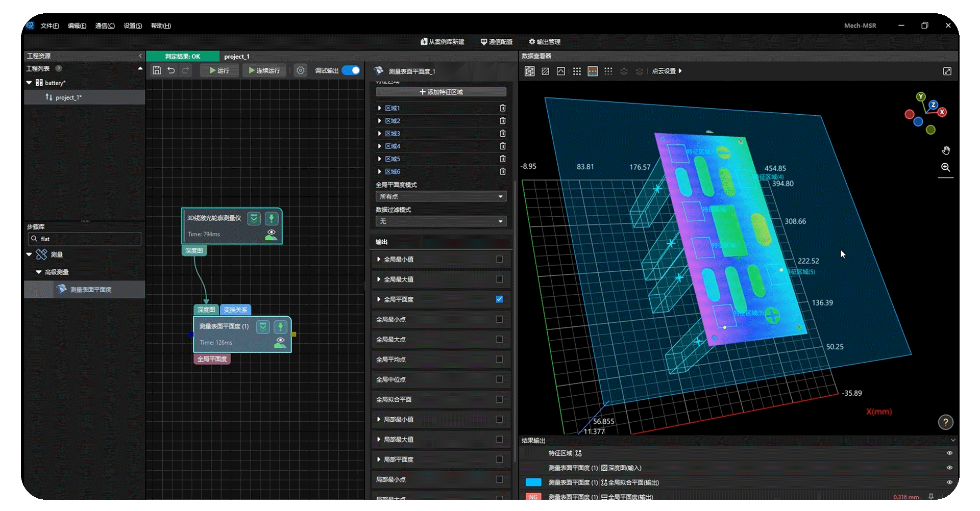Click the colored height-map rendering icon
Viewport: 980px width, 511px height.
593,71
